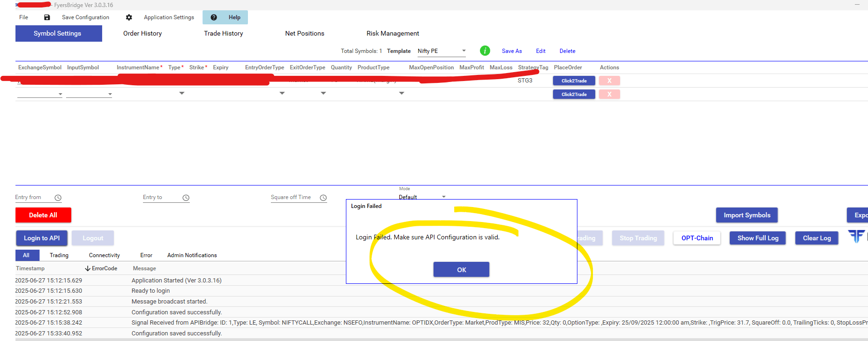Click the green info icon near Template

click(485, 51)
